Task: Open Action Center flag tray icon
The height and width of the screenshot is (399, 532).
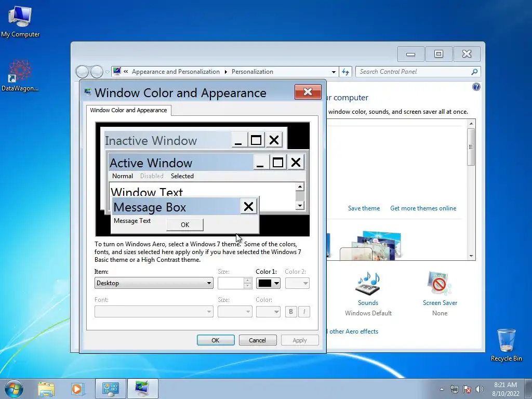Action: tap(467, 389)
